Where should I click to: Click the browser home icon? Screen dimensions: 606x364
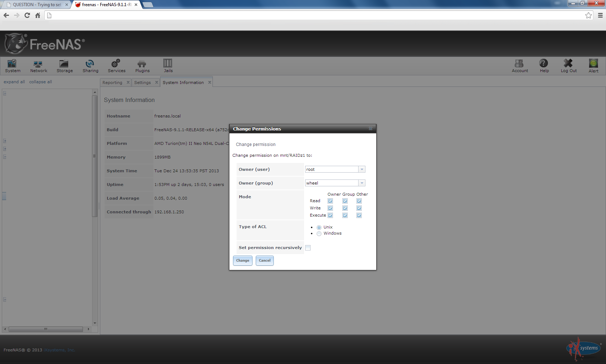38,15
